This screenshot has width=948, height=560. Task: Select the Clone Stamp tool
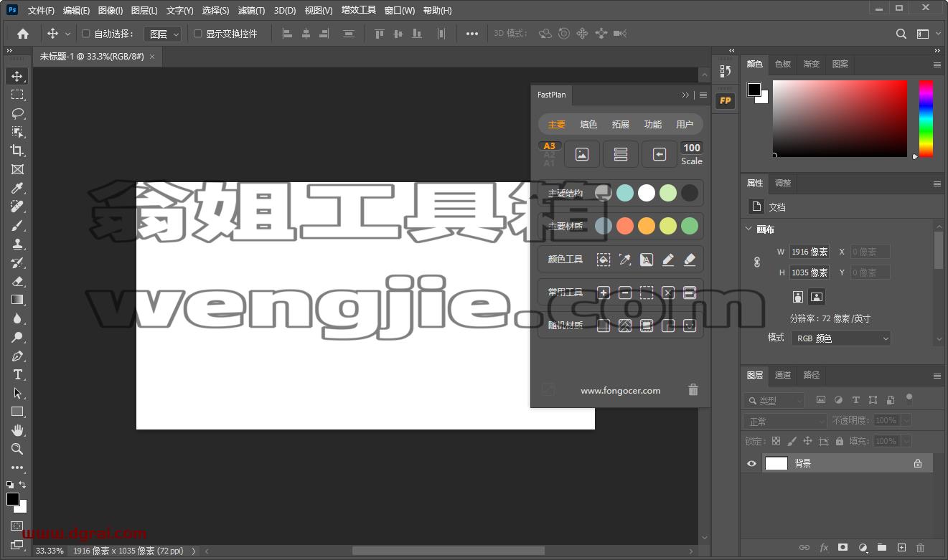pyautogui.click(x=17, y=244)
